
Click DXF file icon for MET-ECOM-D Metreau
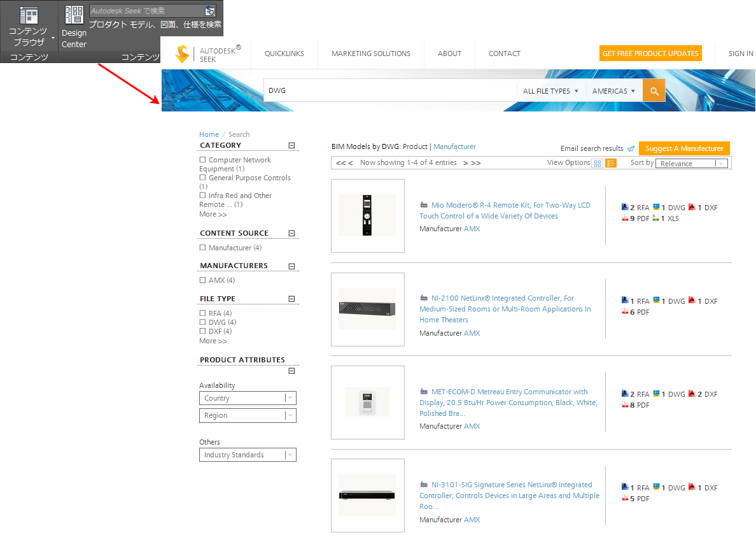[692, 394]
